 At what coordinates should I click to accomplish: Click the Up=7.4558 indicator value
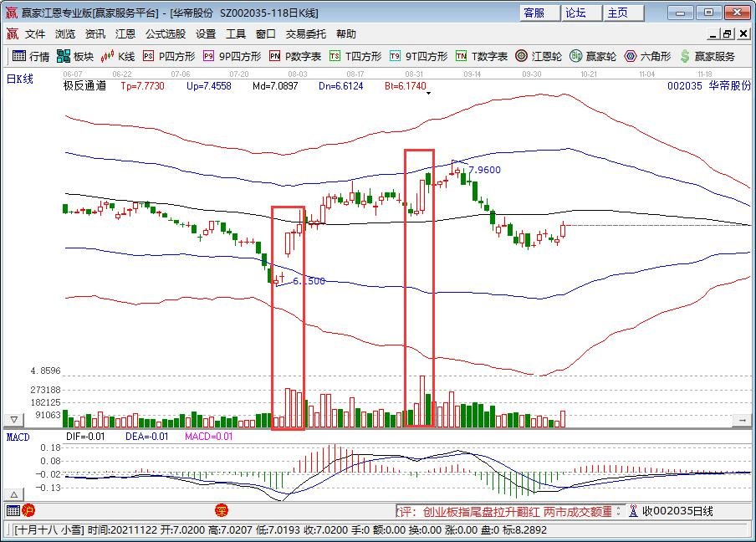[x=209, y=86]
